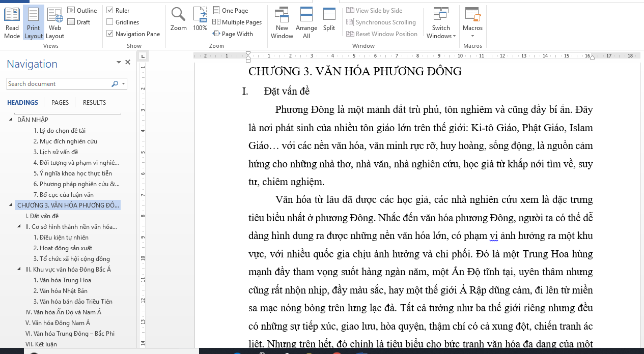Collapse the DẪN NHẬP heading
644x354 pixels.
pos(11,120)
